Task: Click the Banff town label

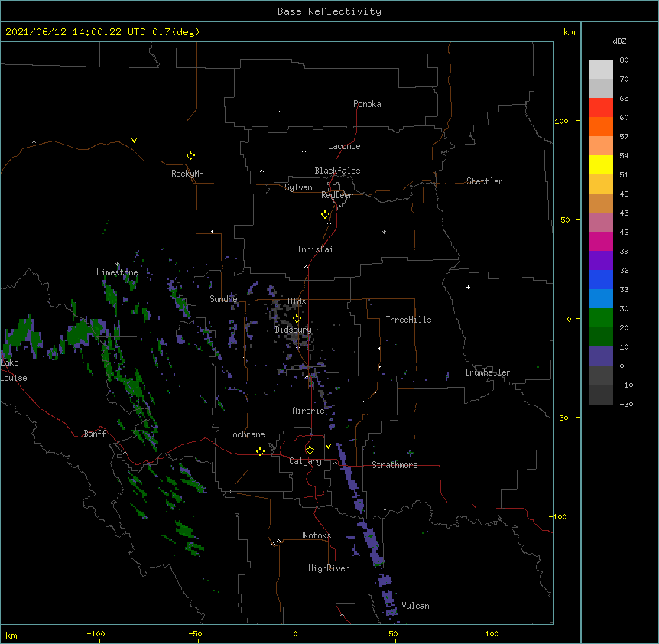Action: point(95,434)
